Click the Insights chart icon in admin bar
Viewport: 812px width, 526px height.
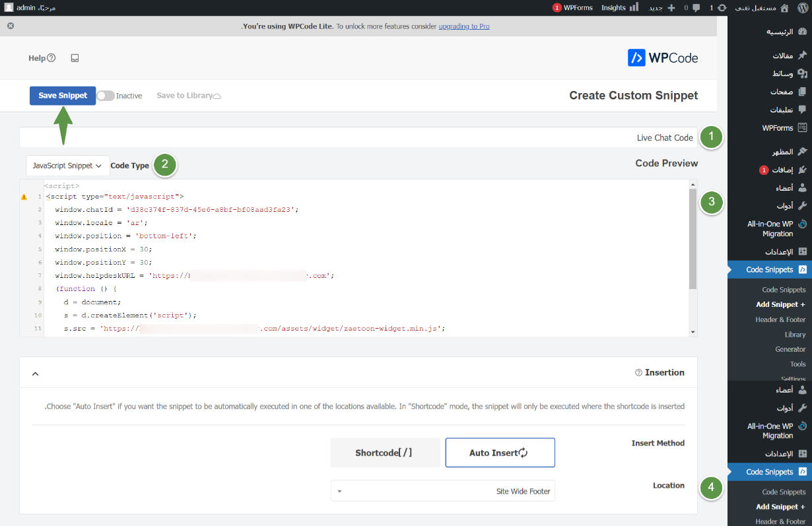pyautogui.click(x=634, y=8)
